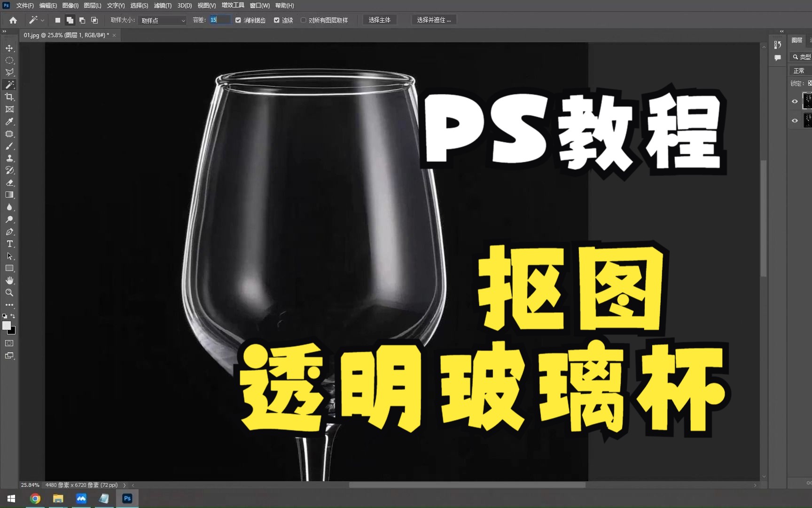
Task: Select the Crop tool
Action: tap(9, 97)
